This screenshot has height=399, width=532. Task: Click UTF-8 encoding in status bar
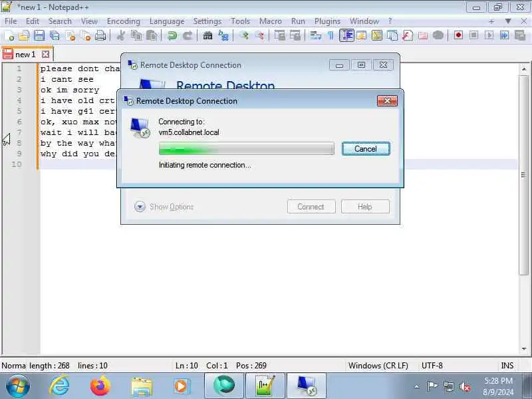point(432,366)
